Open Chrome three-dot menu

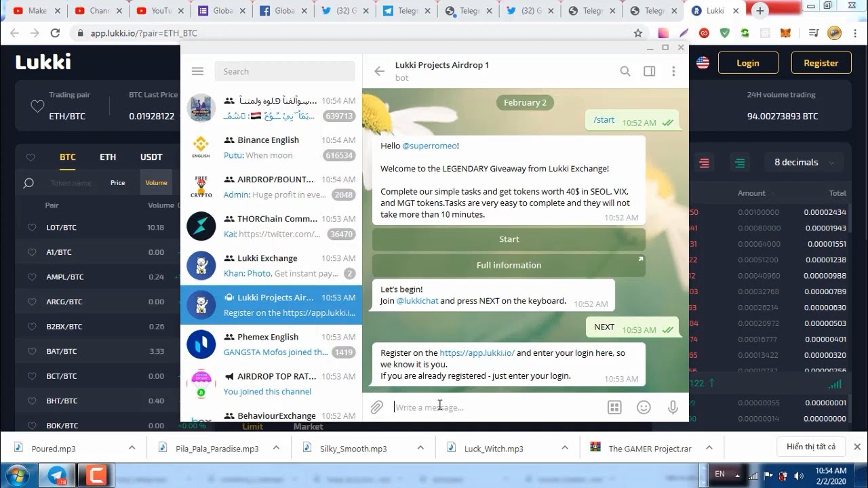click(x=855, y=33)
